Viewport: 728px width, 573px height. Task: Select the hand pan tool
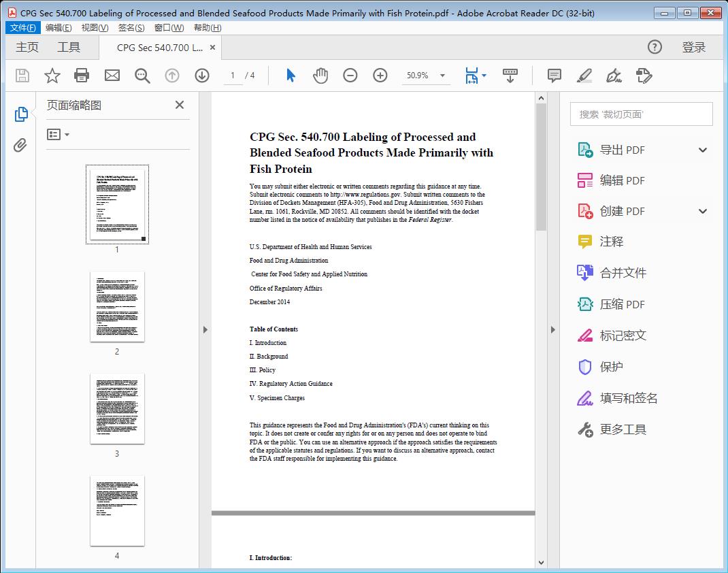point(320,76)
